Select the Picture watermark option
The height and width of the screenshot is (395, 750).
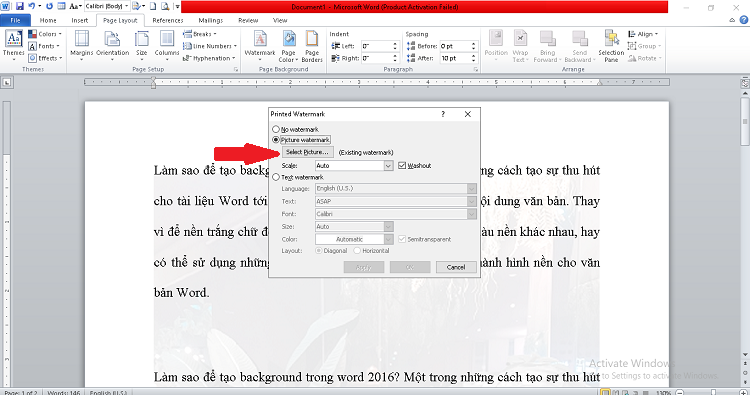[x=301, y=140]
